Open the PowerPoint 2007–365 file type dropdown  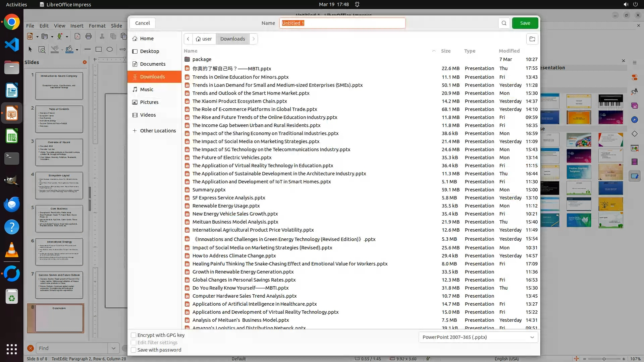[478, 337]
